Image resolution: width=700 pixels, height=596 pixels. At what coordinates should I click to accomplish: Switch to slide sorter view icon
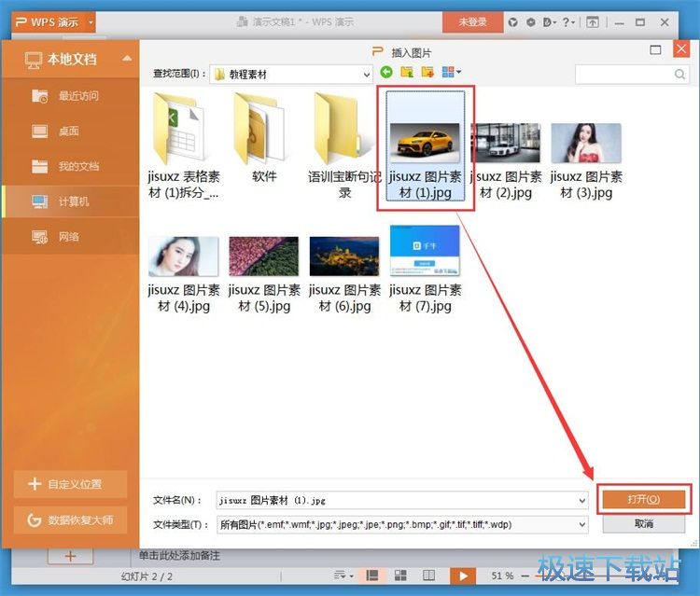400,575
